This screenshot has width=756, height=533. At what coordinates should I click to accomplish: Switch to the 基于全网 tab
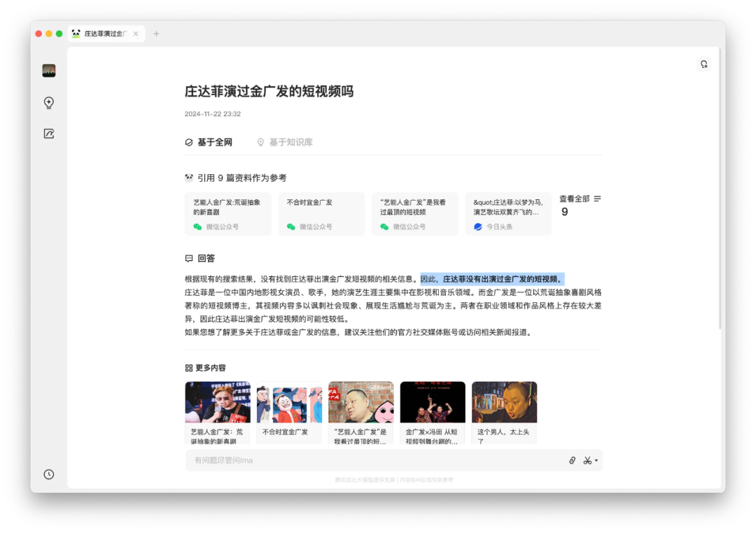[209, 142]
